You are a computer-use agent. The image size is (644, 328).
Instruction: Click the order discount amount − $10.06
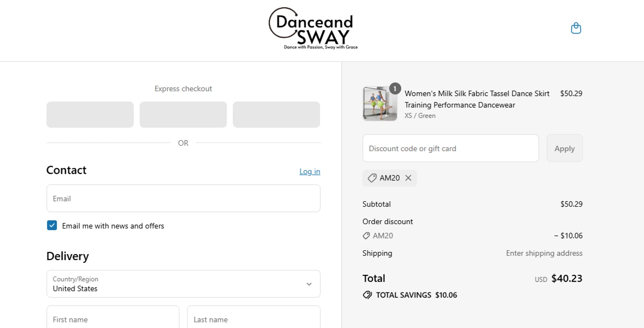[568, 236]
